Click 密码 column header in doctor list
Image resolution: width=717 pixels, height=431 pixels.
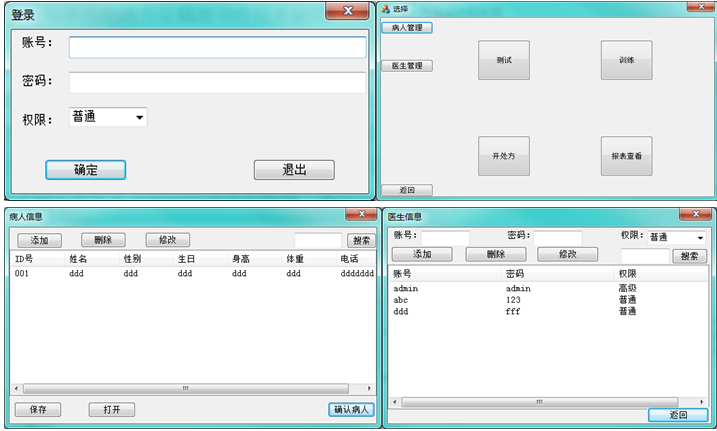pos(558,274)
